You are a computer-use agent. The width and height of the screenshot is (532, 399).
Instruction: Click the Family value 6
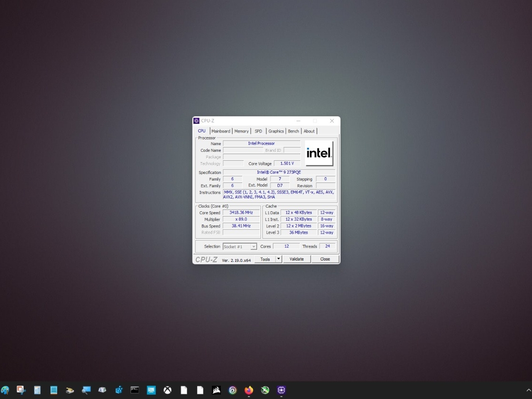tap(232, 179)
